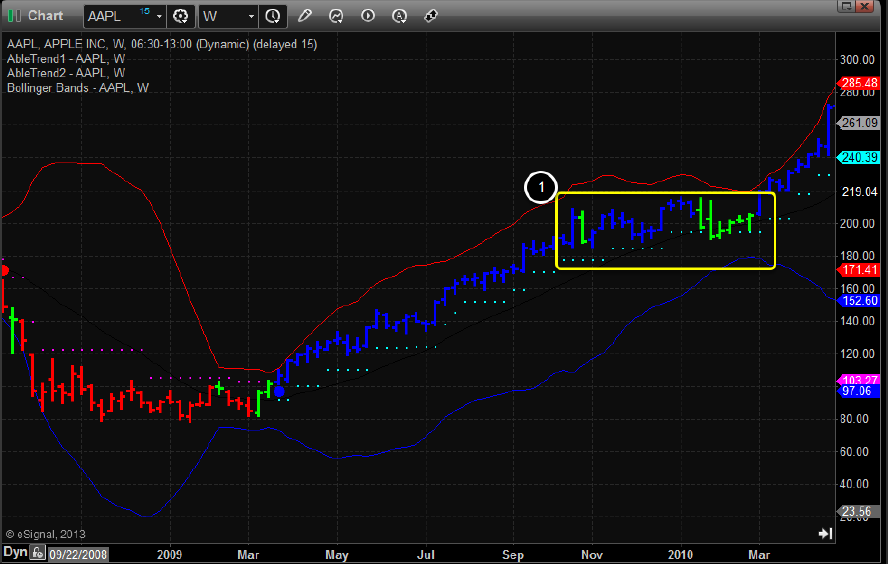Image resolution: width=888 pixels, height=564 pixels.
Task: Click the 300.00 price axis label
Action: (857, 59)
